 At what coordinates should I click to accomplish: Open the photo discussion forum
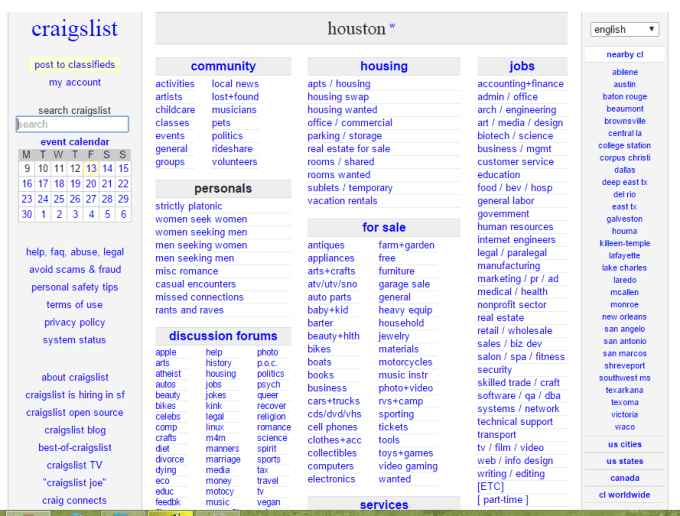point(267,352)
